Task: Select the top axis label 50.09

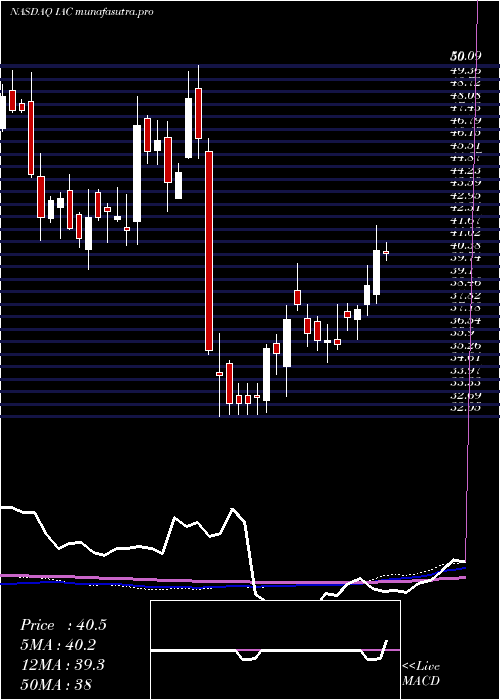Action: [x=465, y=56]
